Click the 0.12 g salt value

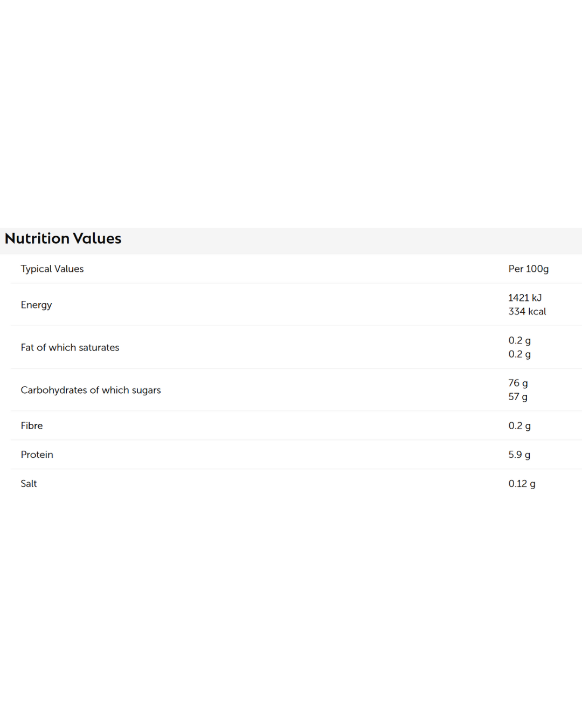click(x=521, y=484)
